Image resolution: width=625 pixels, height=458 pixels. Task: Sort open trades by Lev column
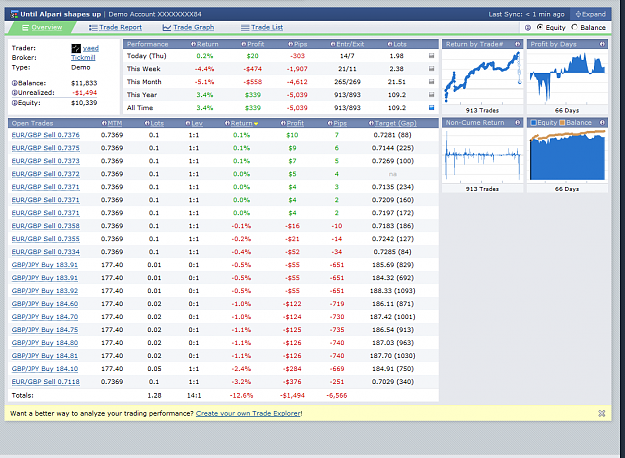[x=197, y=124]
